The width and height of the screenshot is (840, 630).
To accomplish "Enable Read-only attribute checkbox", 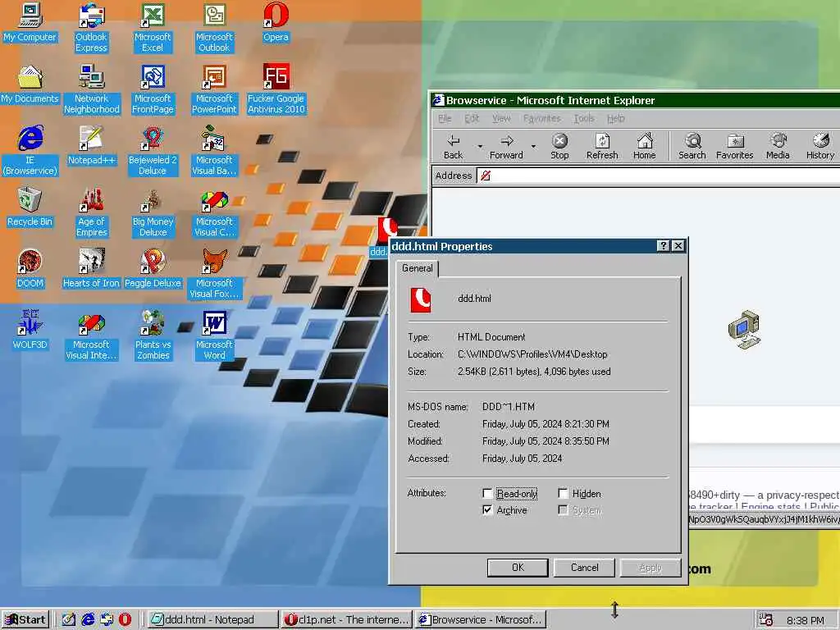I will coord(487,493).
